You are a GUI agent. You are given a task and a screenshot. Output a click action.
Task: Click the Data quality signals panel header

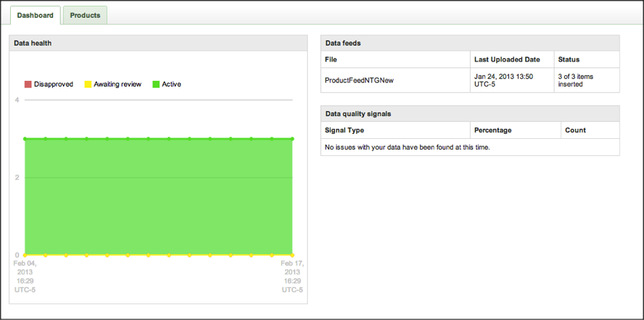click(470, 114)
